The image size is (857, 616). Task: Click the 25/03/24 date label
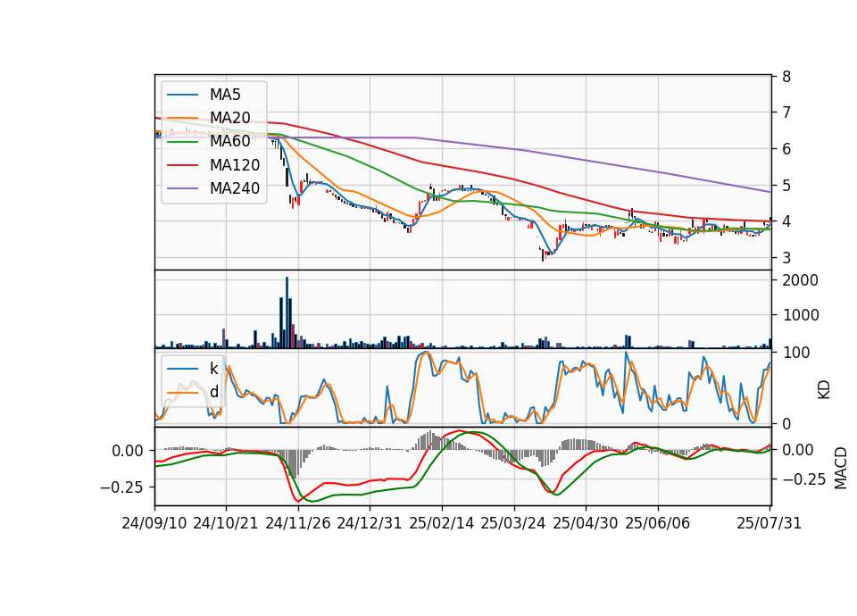coord(513,523)
